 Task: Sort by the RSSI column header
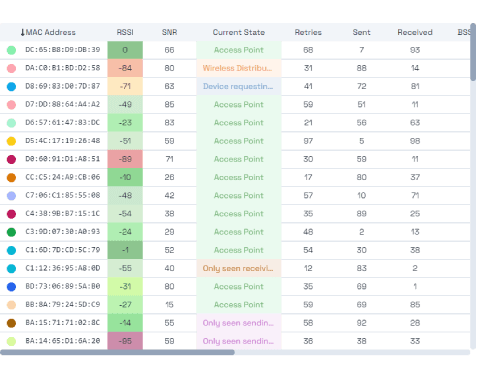tap(125, 32)
